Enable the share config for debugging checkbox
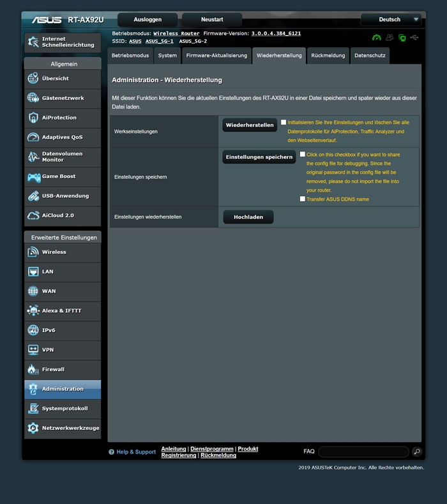447x504 pixels. click(x=303, y=155)
